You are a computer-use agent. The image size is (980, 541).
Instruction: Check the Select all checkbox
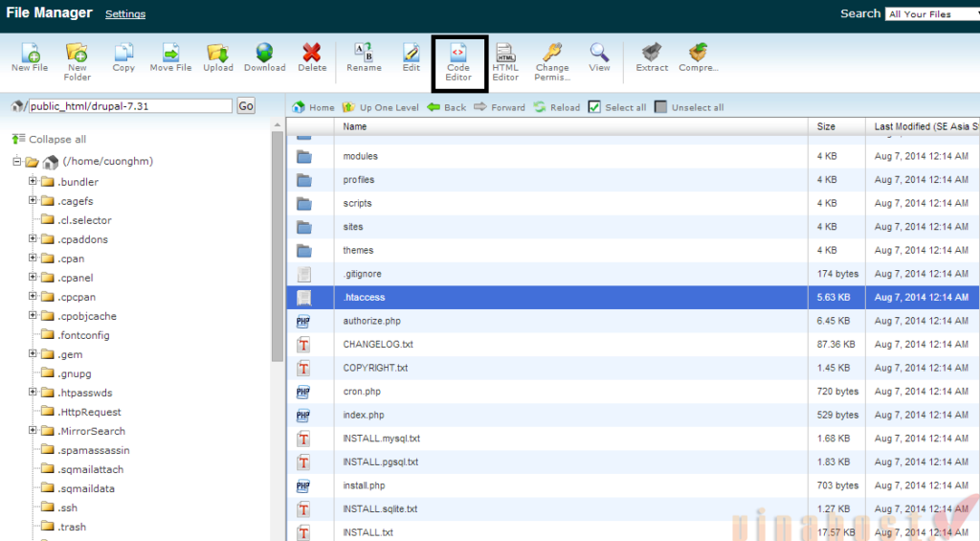click(x=594, y=107)
